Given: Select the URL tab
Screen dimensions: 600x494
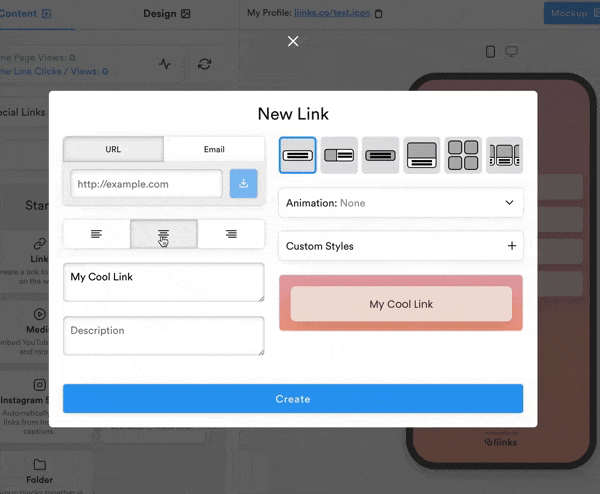Looking at the screenshot, I should coord(113,150).
